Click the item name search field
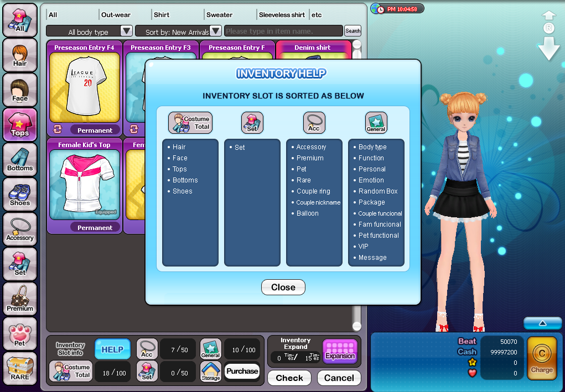The image size is (565, 392). (283, 32)
